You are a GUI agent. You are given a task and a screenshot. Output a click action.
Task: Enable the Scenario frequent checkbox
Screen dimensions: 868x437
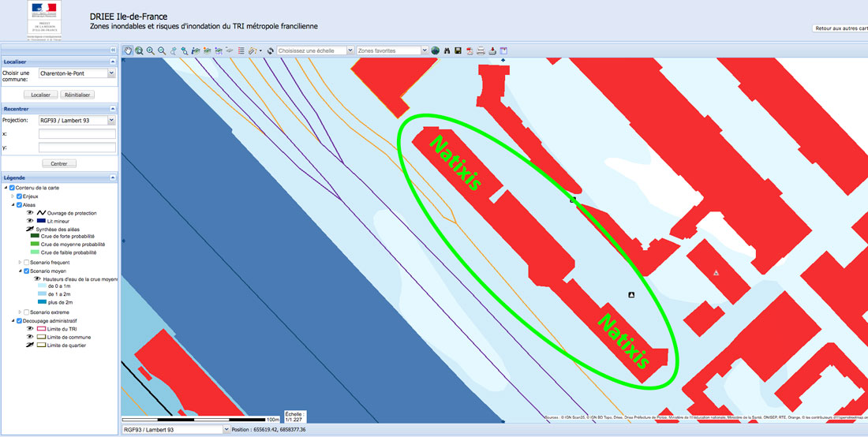(x=26, y=262)
